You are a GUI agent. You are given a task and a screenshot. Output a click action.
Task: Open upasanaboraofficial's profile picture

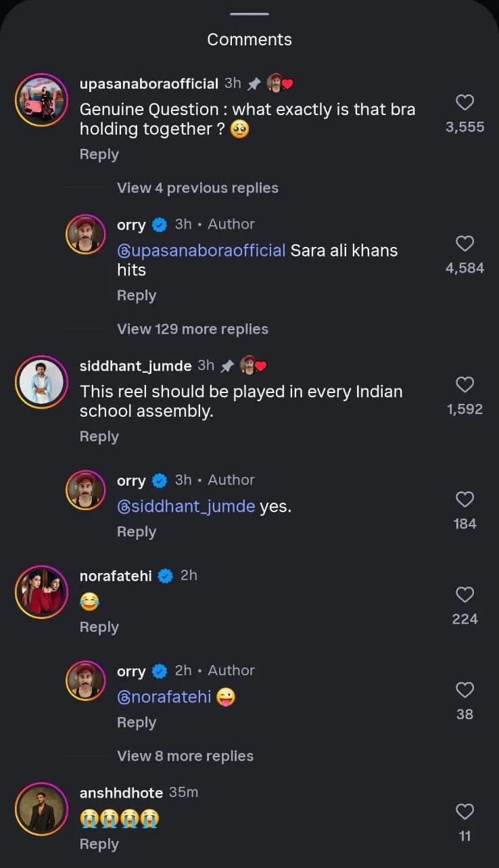point(42,100)
